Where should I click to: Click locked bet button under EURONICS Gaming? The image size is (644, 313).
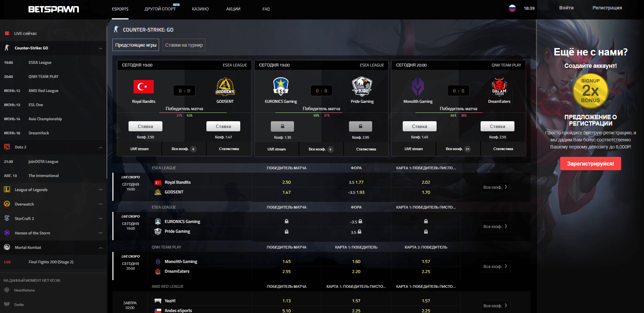(x=282, y=126)
